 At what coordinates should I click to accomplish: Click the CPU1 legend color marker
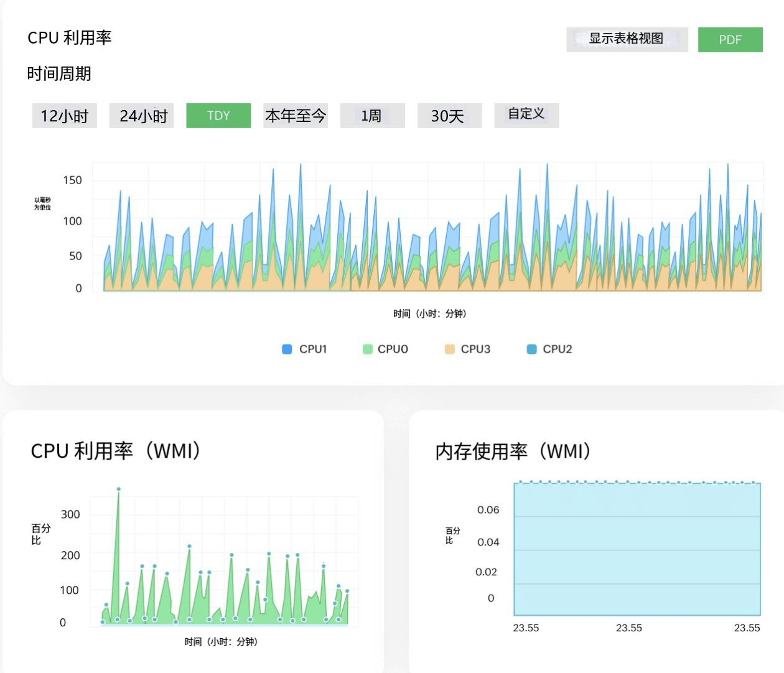286,349
